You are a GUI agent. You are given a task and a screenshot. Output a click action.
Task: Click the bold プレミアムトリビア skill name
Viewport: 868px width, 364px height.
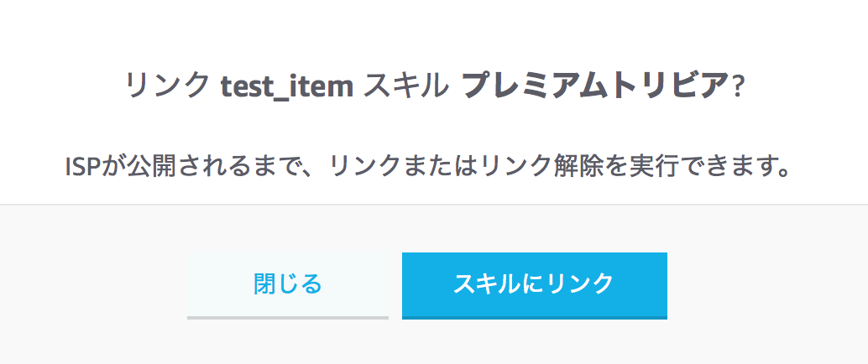pyautogui.click(x=595, y=86)
